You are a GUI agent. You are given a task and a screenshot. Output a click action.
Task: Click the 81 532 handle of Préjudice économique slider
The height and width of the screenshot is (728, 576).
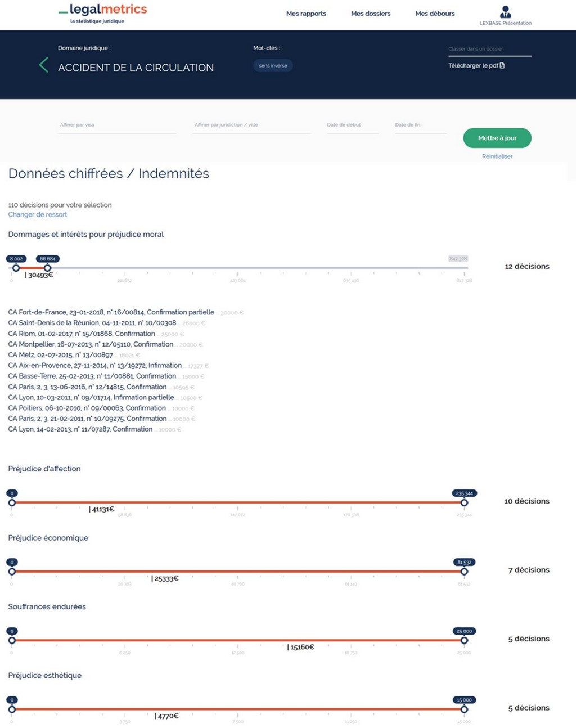464,572
